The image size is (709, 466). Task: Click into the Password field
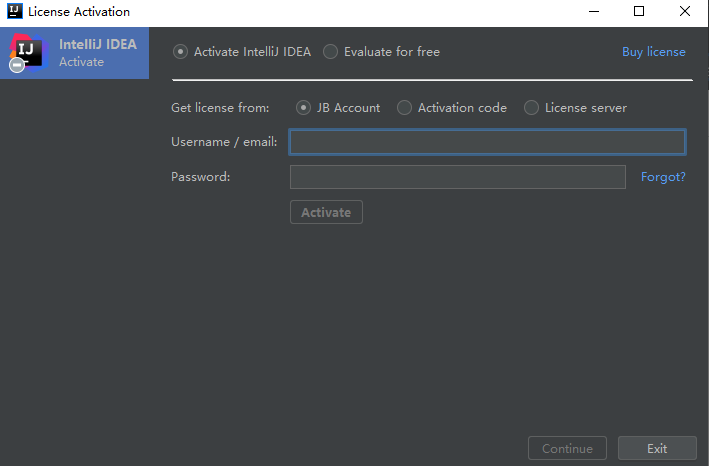click(458, 177)
